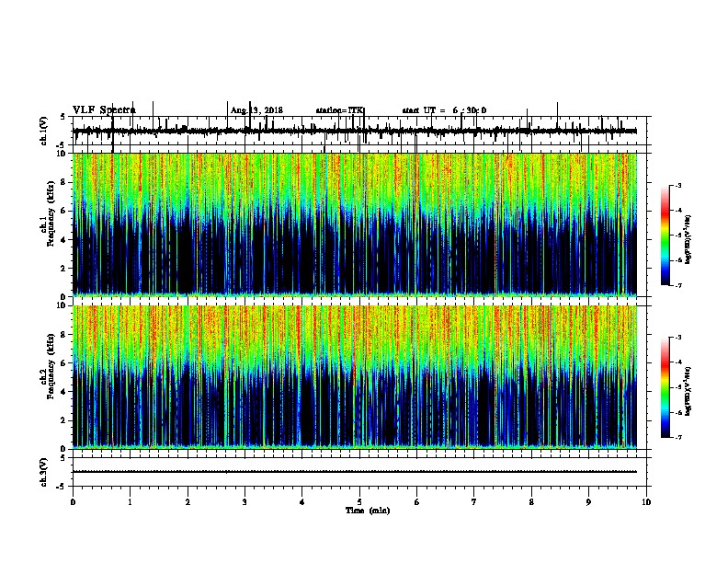Viewport: 728px width, 563px height.
Task: Click the time axis tick label "3"
Action: [245, 502]
